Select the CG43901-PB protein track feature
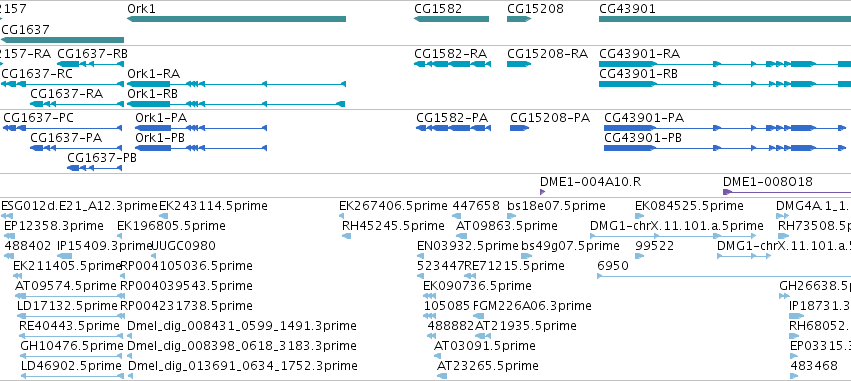Viewport: 851px width, 381px height. [725, 148]
